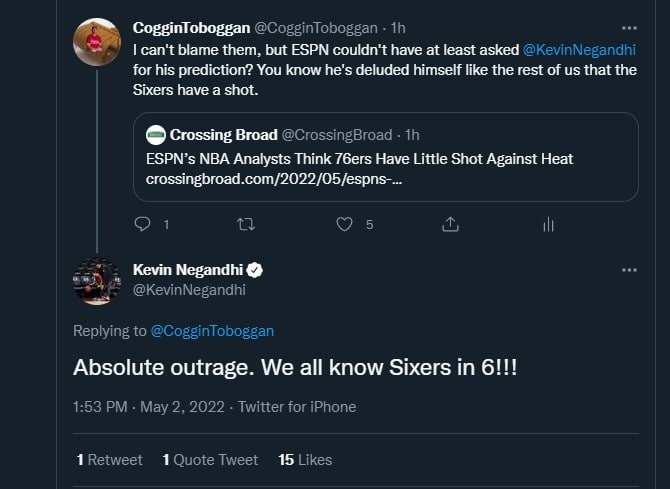Click the reply icon under CogginToboggan's tweet

(142, 225)
